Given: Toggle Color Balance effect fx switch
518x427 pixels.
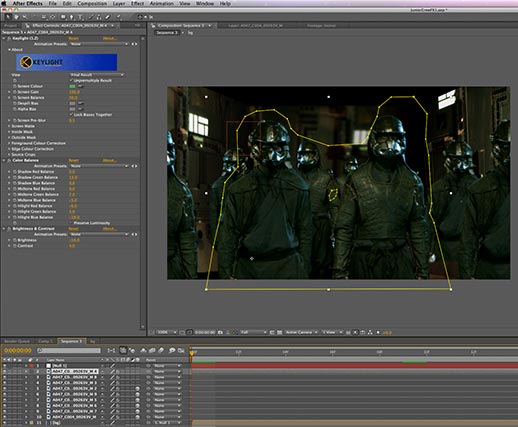Looking at the screenshot, I should (9, 160).
